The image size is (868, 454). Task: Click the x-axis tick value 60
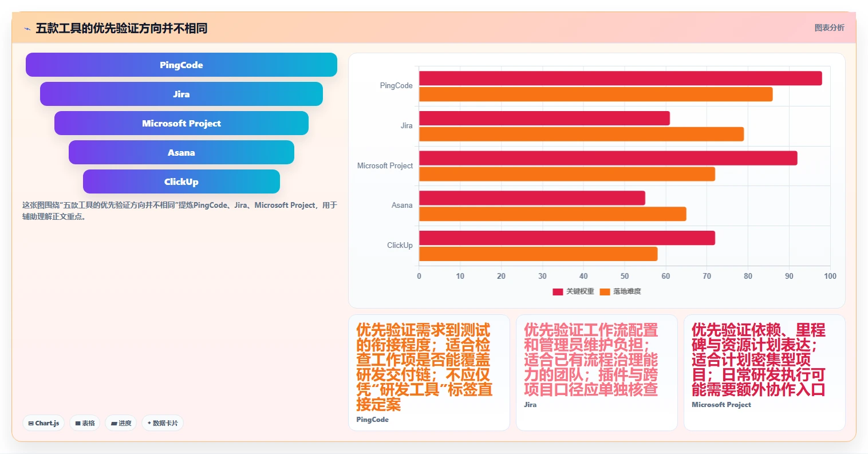[x=666, y=276]
